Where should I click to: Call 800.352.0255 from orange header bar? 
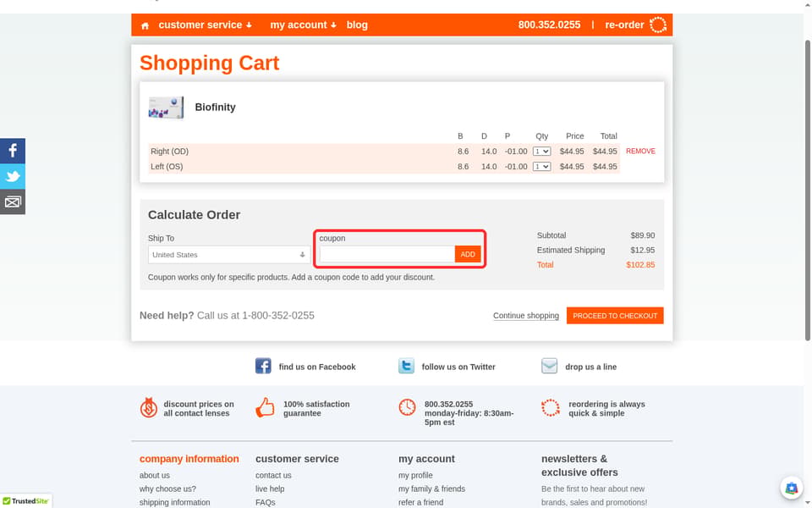tap(549, 25)
